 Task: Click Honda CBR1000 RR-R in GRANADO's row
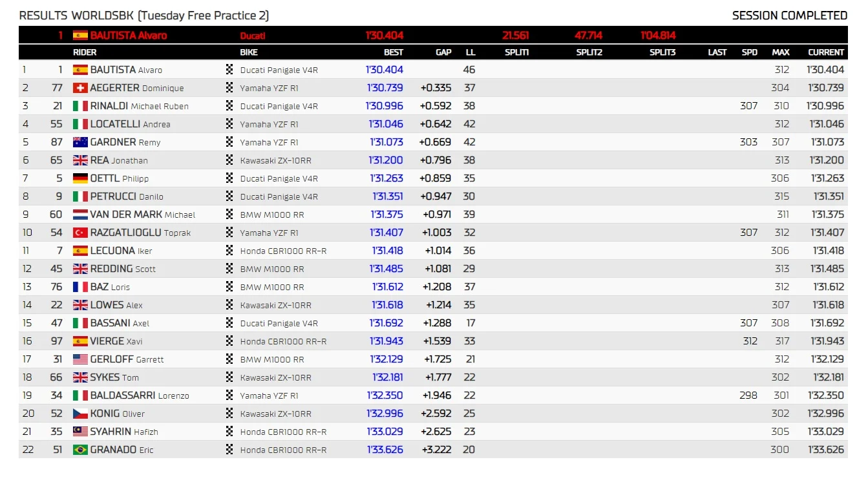[x=284, y=450]
